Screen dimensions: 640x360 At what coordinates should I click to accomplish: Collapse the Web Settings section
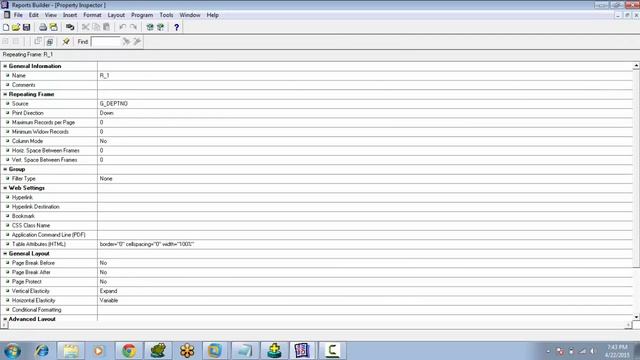(x=5, y=188)
